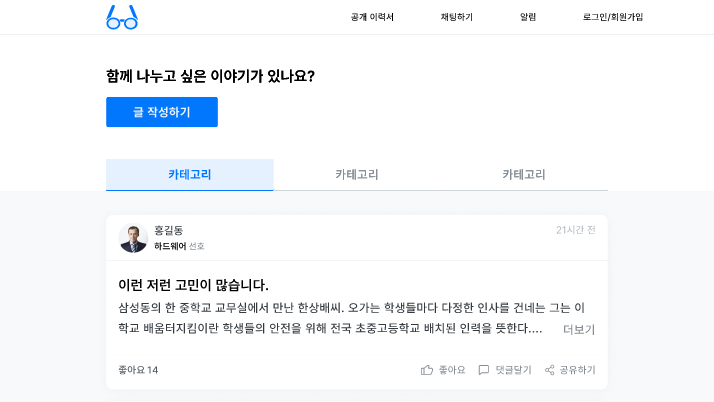714x402 pixels.
Task: Open 알림 notifications in the header
Action: coord(528,17)
